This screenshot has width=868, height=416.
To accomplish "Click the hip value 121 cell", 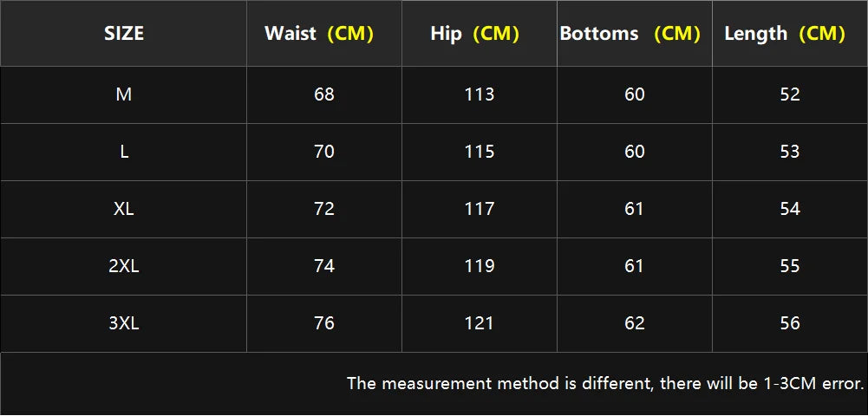I will [480, 323].
